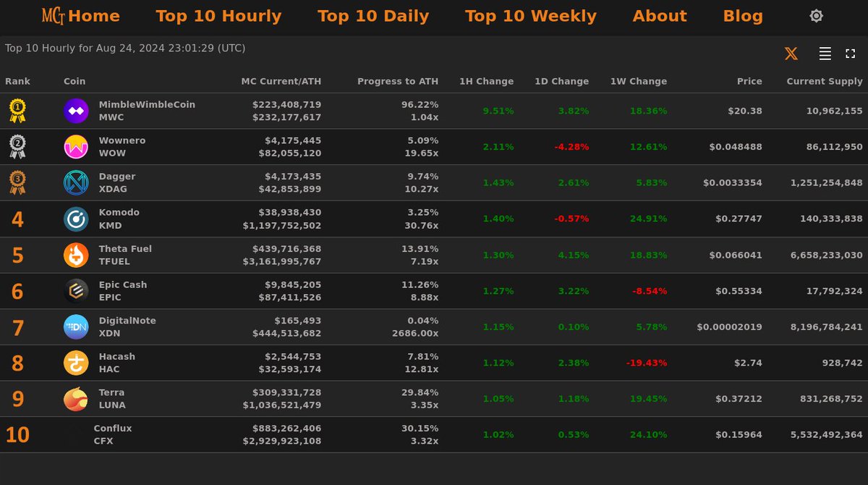The image size is (868, 485).
Task: Open the Top 10 Hourly page
Action: (218, 16)
